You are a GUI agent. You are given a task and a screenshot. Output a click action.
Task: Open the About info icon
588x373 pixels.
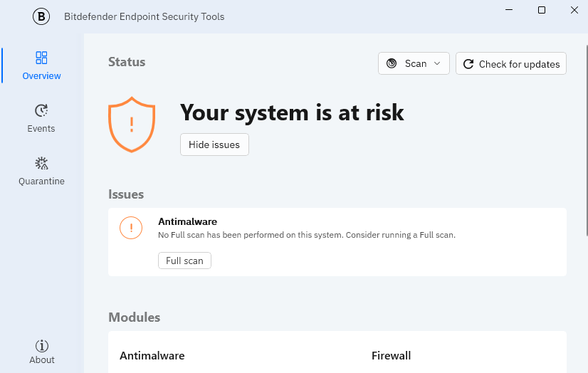pyautogui.click(x=41, y=346)
